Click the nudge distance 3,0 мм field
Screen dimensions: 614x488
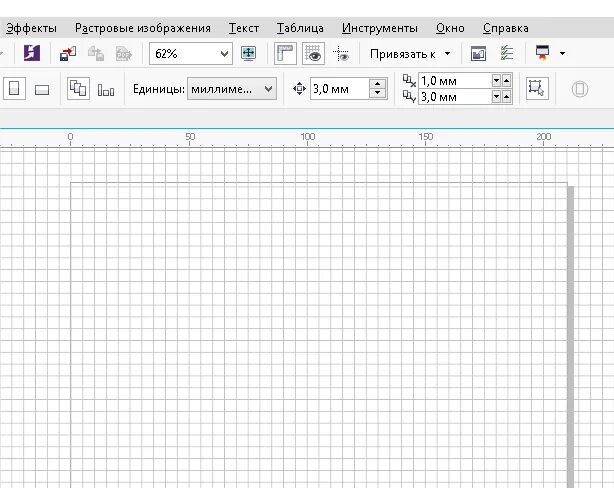coord(340,89)
